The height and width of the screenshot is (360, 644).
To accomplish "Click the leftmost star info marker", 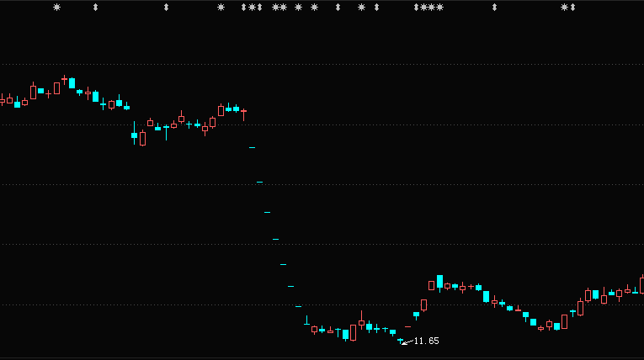I will 56,7.
